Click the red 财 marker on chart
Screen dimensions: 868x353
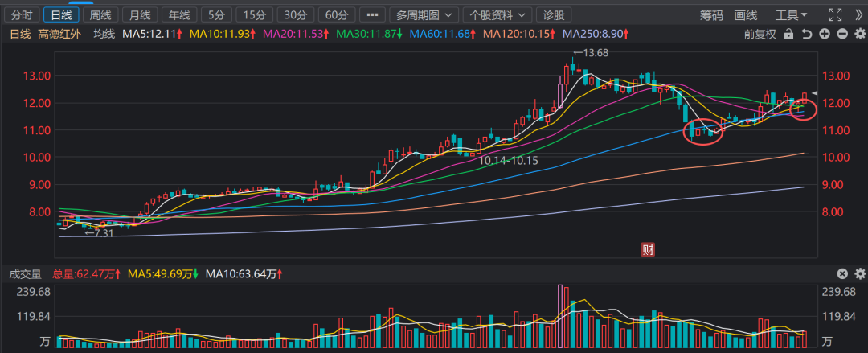point(647,249)
